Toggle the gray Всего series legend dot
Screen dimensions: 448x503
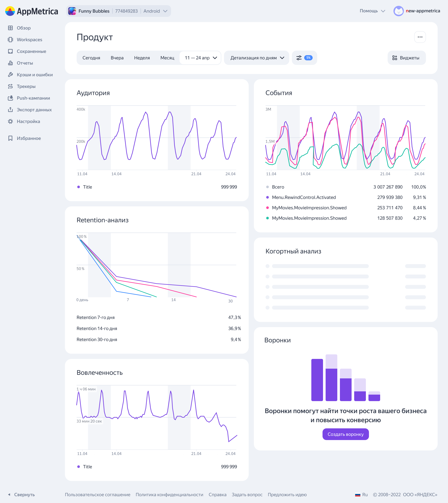(268, 187)
